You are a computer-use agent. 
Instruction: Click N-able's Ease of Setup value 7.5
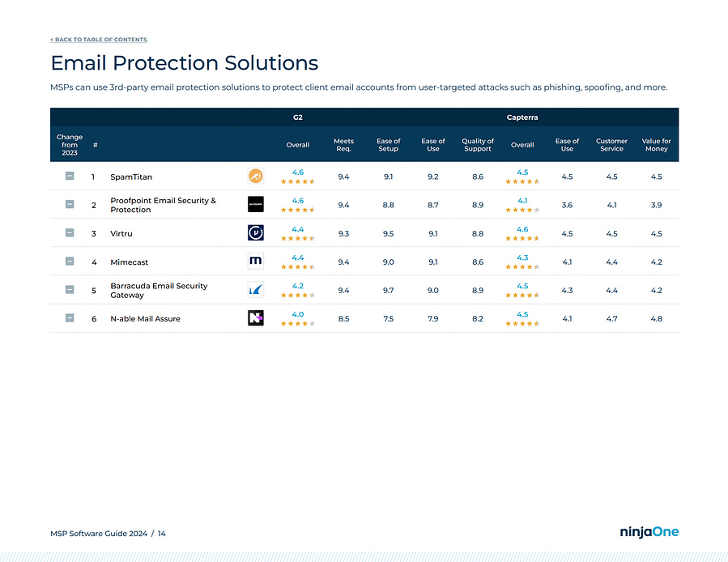(x=388, y=318)
